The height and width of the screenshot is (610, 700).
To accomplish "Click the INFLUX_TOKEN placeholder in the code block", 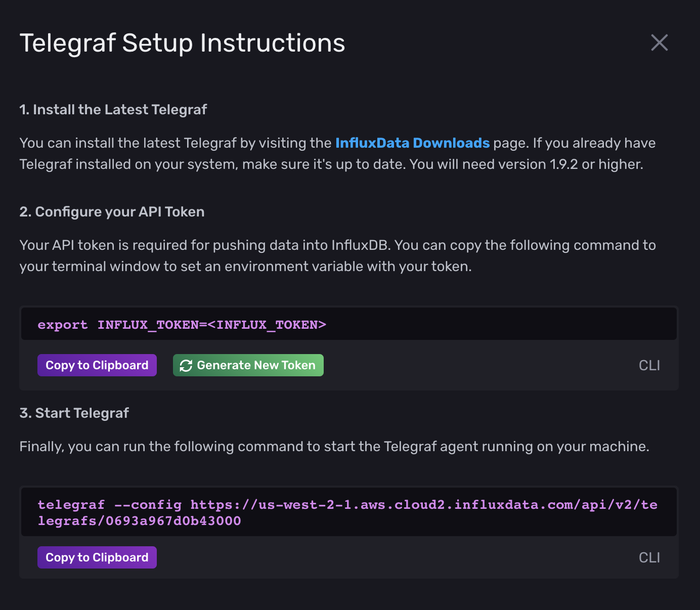I will (x=269, y=324).
